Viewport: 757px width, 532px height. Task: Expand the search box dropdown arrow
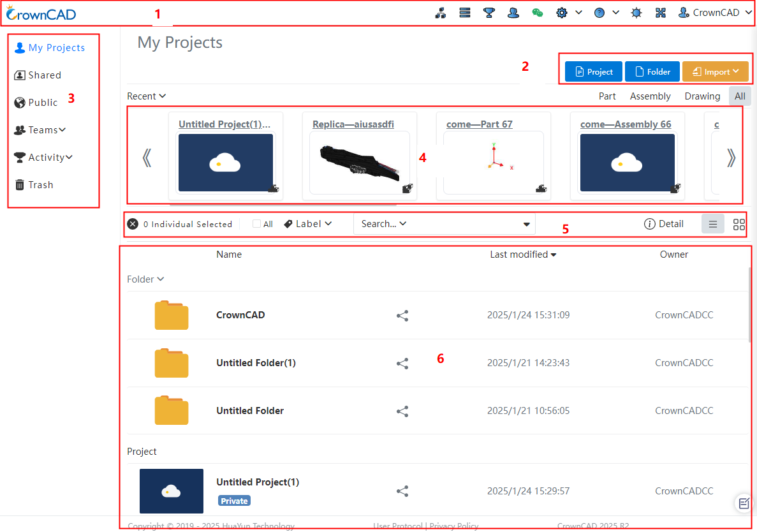pos(526,225)
